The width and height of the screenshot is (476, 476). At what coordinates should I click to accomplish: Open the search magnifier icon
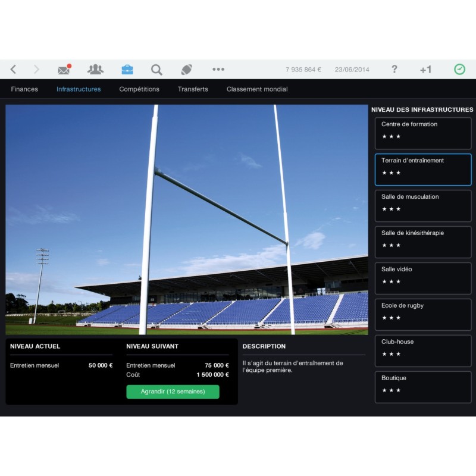156,70
